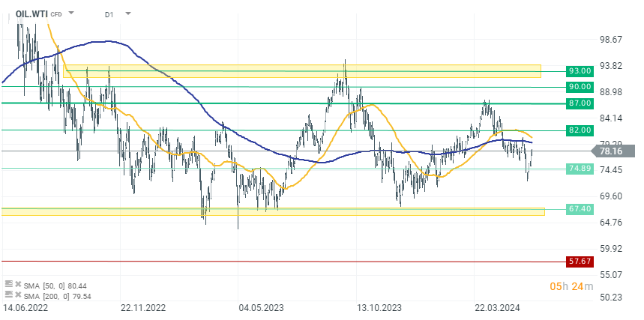Click the D1 timeframe label
The height and width of the screenshot is (320, 644).
(109, 14)
